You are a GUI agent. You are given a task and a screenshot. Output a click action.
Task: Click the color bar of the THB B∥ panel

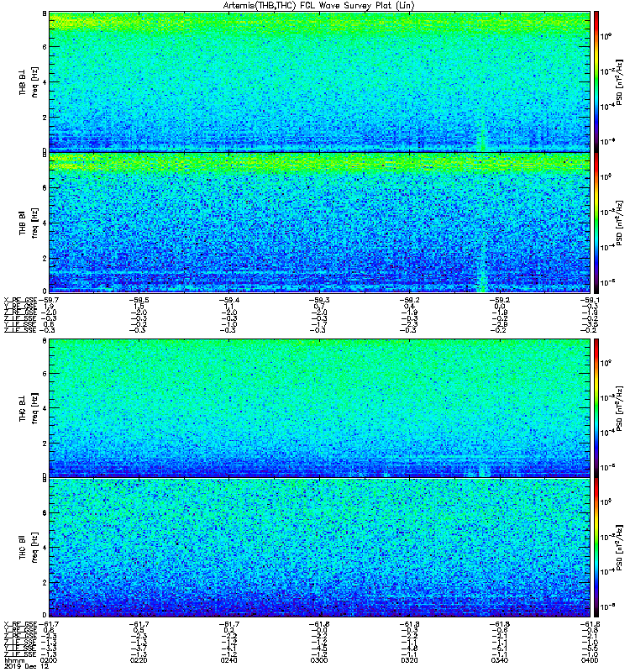coord(596,223)
